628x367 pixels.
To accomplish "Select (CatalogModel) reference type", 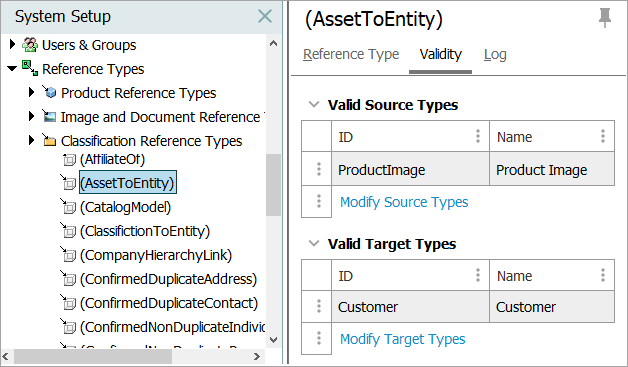I will [x=125, y=207].
